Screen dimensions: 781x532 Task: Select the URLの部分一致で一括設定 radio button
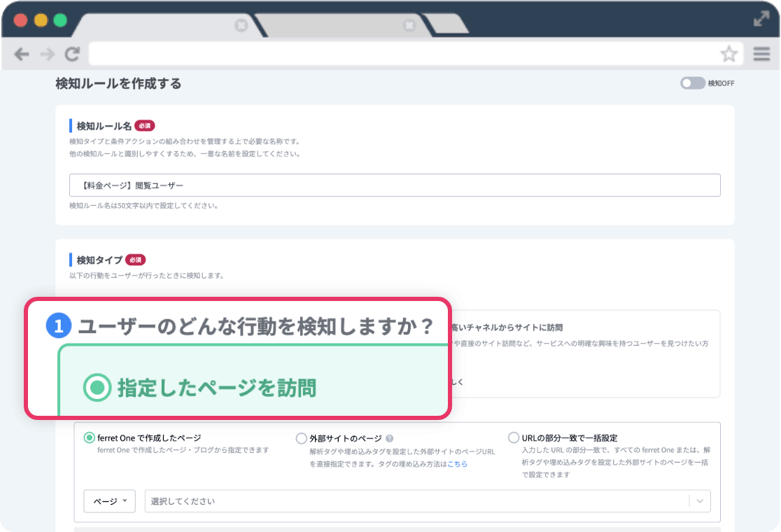click(514, 438)
